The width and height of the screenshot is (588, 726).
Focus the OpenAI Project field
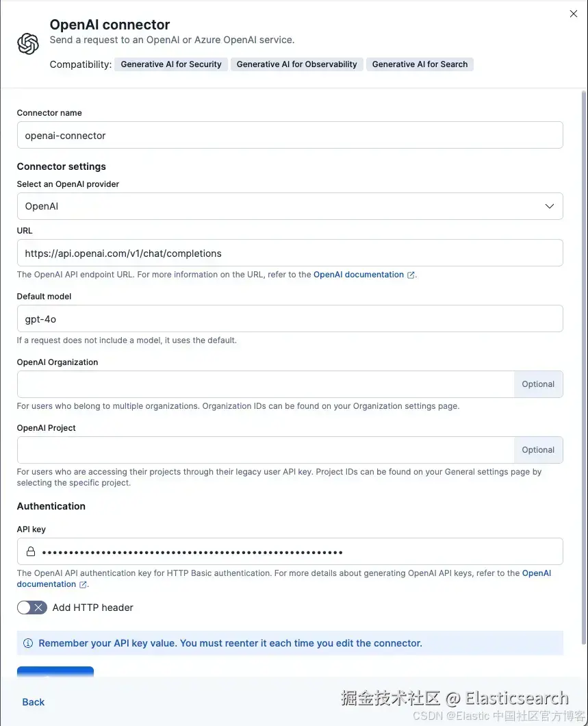click(x=266, y=450)
